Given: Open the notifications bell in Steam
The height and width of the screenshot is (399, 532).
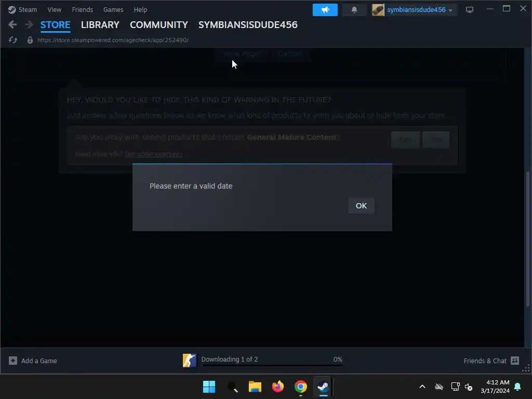Looking at the screenshot, I should [354, 10].
